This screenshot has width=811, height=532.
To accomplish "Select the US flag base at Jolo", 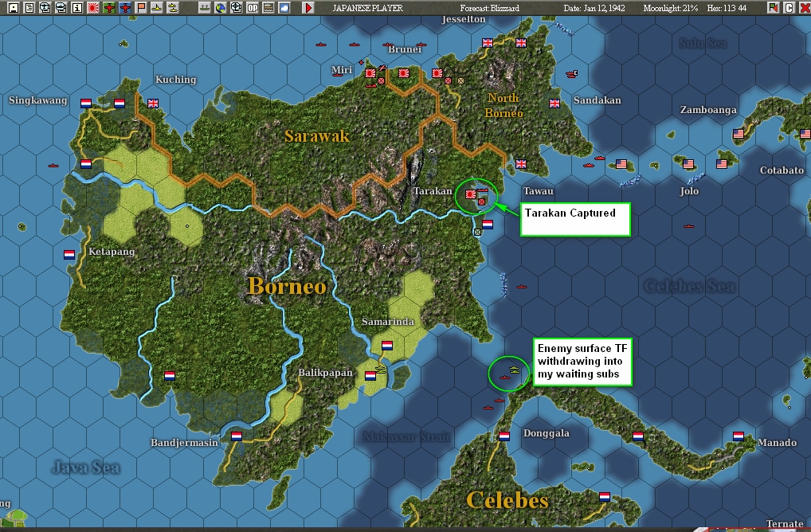I will point(688,164).
